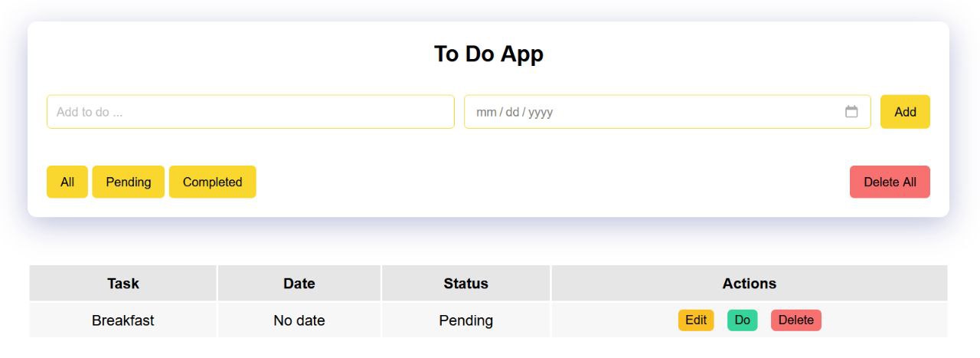Viewport: 980px width, 358px height.
Task: Click the 'No date' cell for Breakfast
Action: [x=299, y=320]
